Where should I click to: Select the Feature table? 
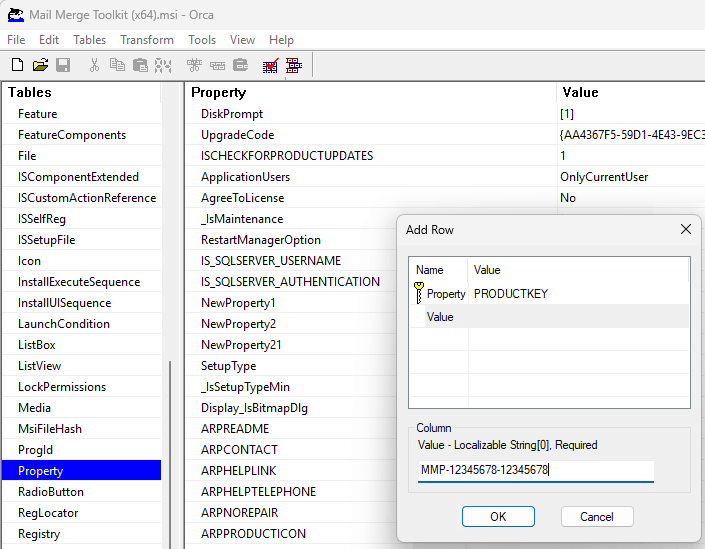click(x=82, y=114)
